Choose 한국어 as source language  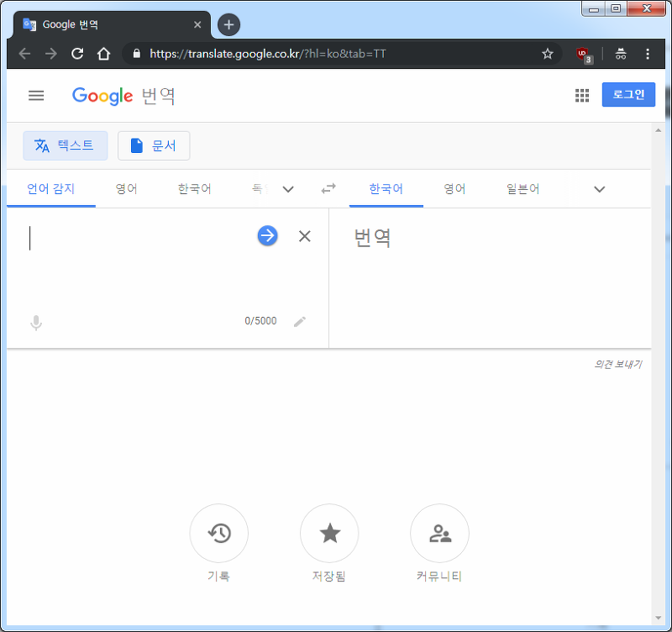[x=195, y=188]
